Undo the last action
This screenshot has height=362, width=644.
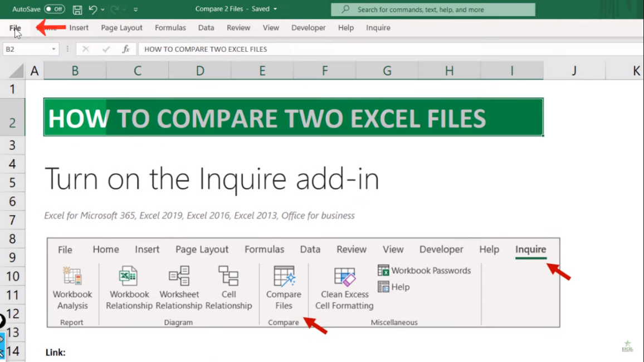(93, 8)
